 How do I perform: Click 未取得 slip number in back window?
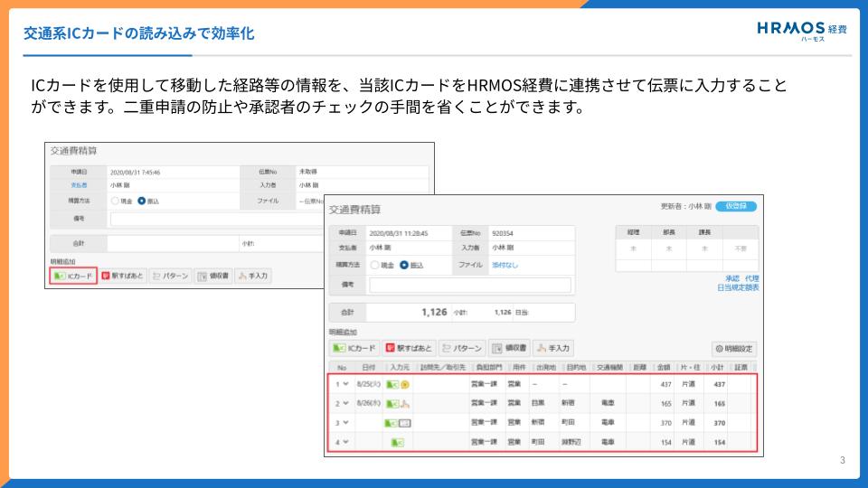(307, 172)
